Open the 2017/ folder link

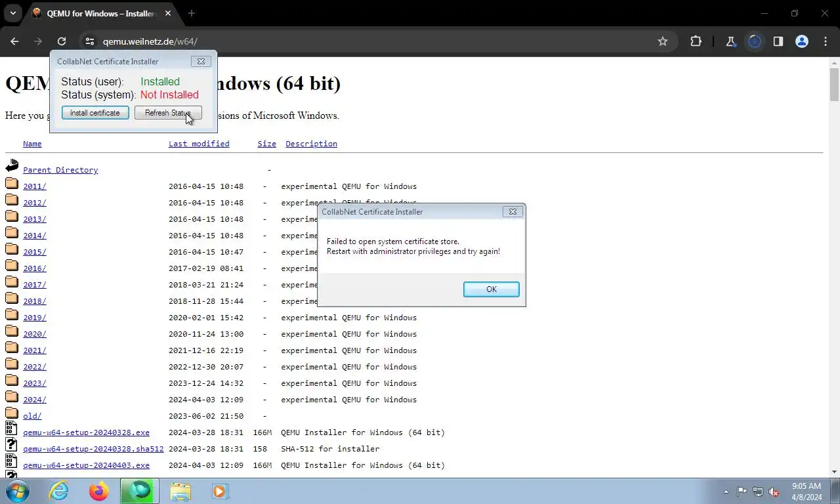(35, 285)
